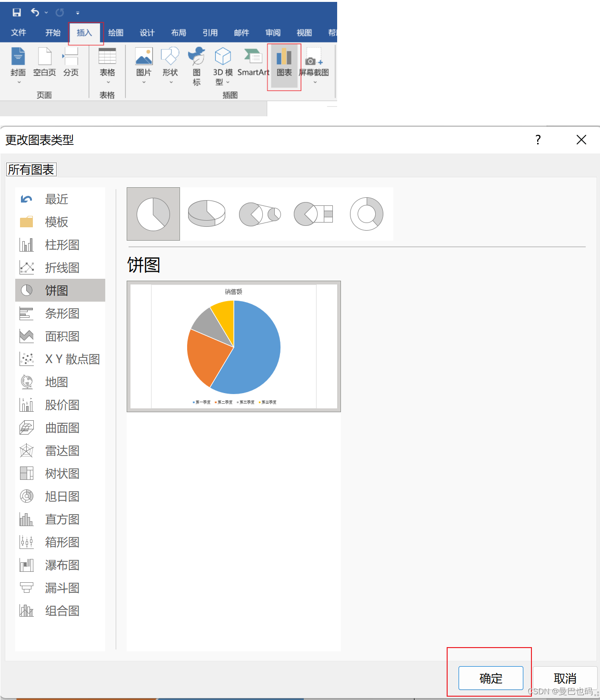The image size is (600, 700).
Task: Select 模板 chart category
Action: [60, 222]
